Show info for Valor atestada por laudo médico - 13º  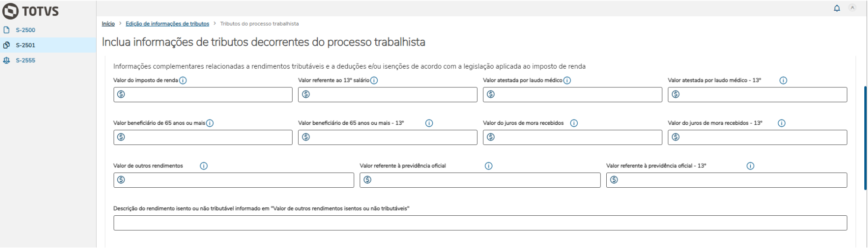coord(783,80)
